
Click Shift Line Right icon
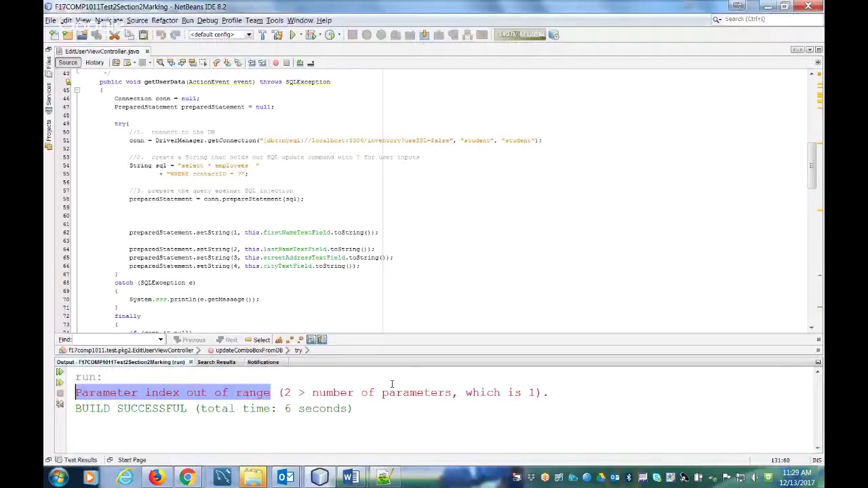[x=262, y=63]
